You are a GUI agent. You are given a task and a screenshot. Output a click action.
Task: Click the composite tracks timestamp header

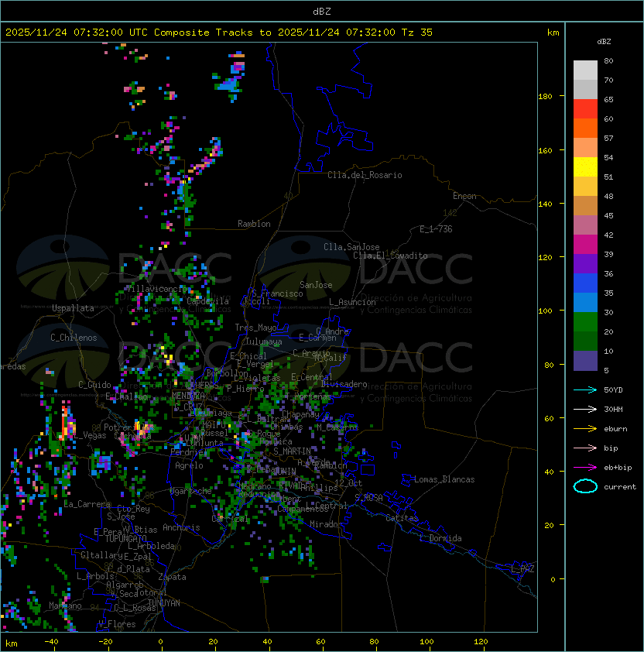(219, 33)
